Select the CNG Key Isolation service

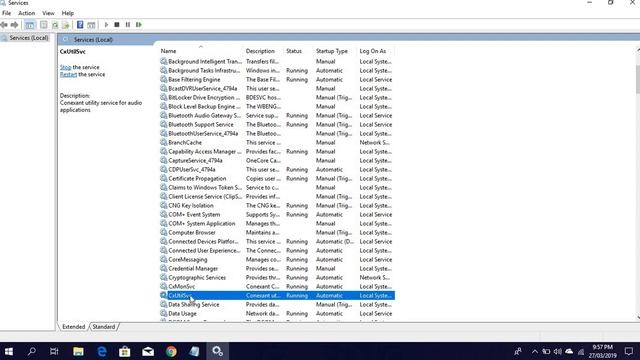coord(276,205)
